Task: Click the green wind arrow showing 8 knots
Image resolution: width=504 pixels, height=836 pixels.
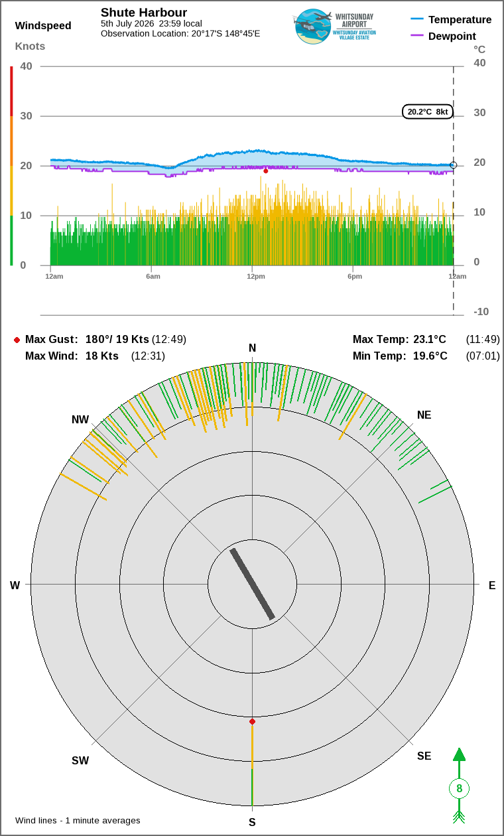Action: pos(459,786)
